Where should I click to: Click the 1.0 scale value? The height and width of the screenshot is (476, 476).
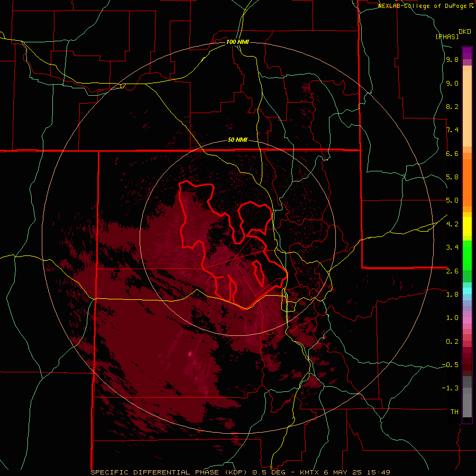(452, 318)
